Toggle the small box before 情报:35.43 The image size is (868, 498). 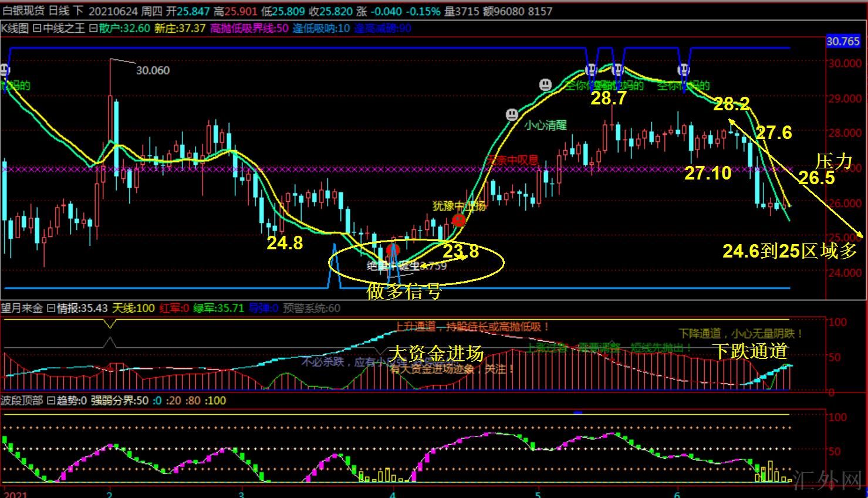click(50, 309)
